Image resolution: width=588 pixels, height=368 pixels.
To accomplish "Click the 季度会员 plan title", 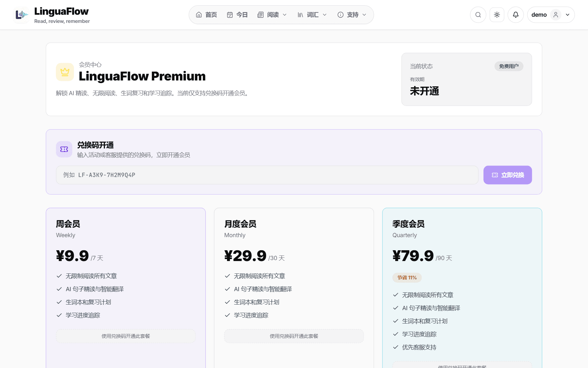I will point(409,224).
